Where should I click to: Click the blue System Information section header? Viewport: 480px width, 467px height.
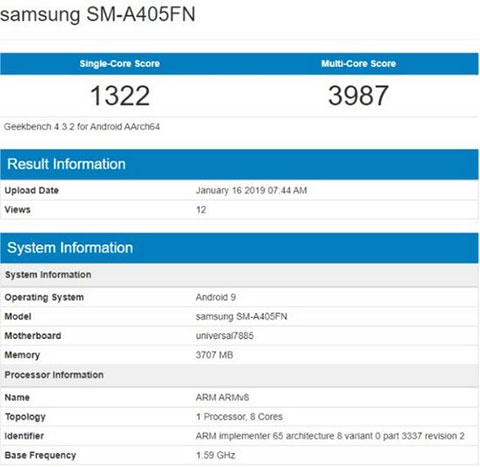[239, 248]
